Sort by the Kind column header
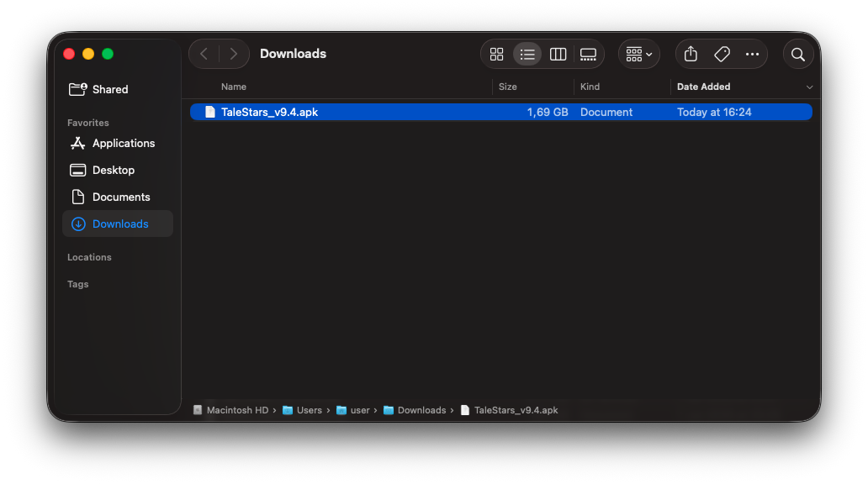Viewport: 868px width, 484px height. point(590,87)
